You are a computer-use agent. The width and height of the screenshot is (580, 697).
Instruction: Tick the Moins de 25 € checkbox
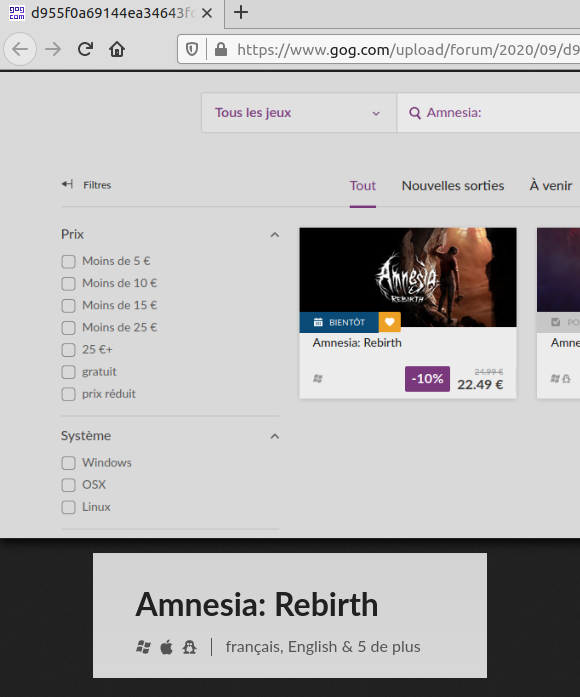[68, 328]
